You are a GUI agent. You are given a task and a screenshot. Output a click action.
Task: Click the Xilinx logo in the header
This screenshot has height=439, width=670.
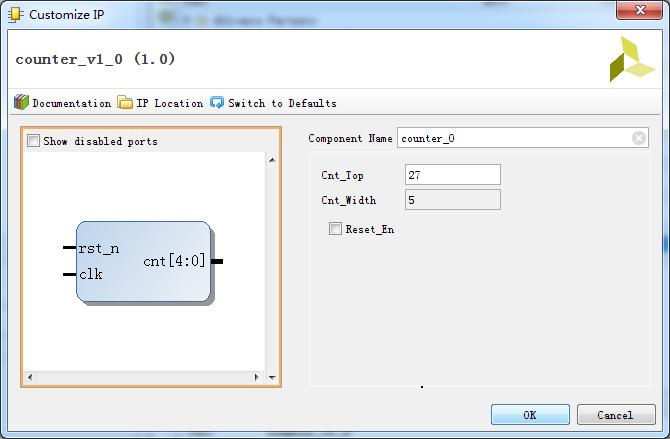point(632,59)
